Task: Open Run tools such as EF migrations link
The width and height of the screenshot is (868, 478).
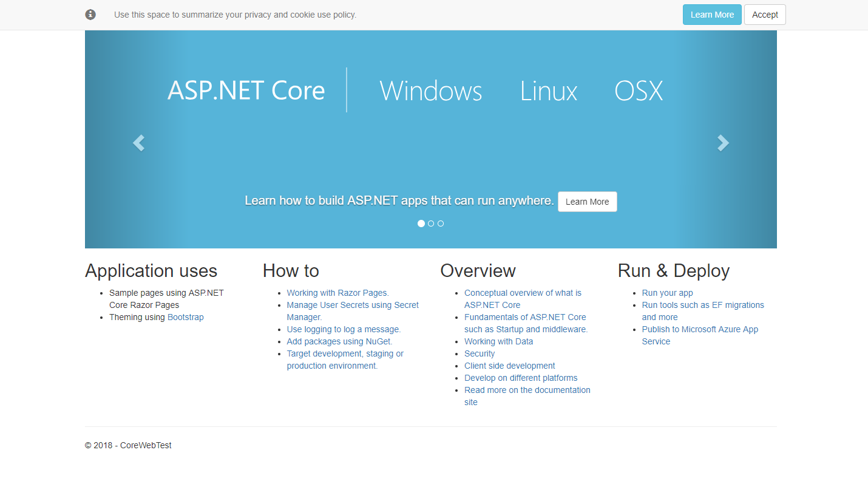Action: (x=703, y=311)
